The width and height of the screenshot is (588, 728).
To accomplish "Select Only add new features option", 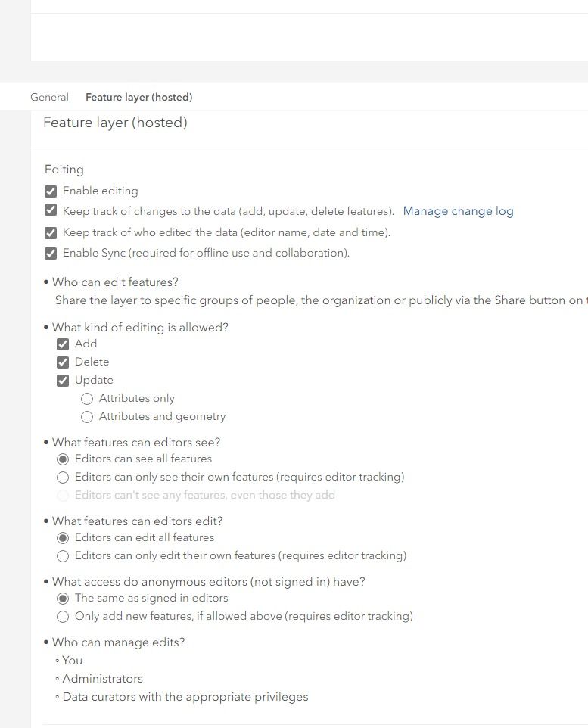I will click(63, 617).
